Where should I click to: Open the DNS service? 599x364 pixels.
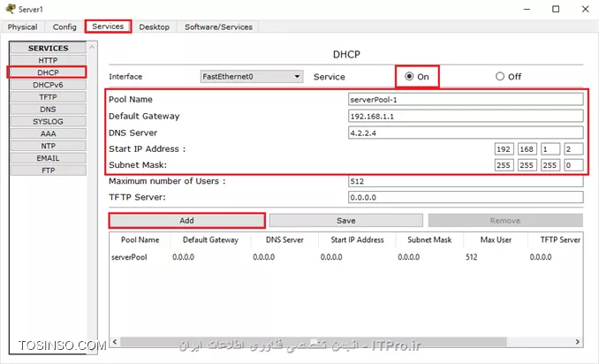pyautogui.click(x=48, y=110)
